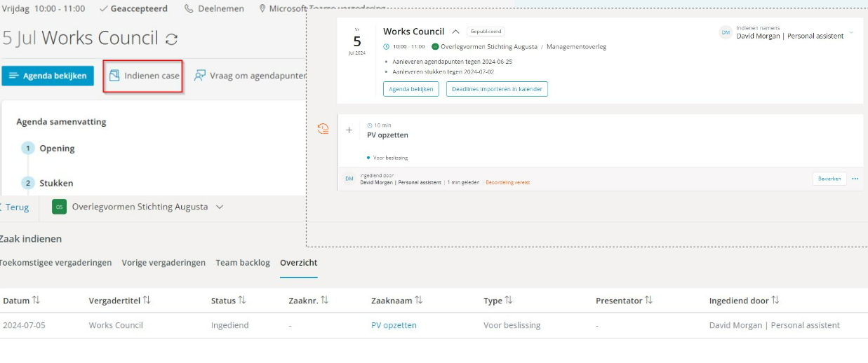Click the blue Agenda bekijken button
This screenshot has height=363, width=868.
[48, 76]
